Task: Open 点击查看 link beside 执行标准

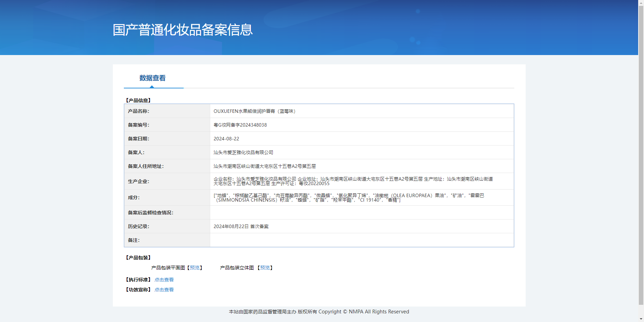Action: 164,280
